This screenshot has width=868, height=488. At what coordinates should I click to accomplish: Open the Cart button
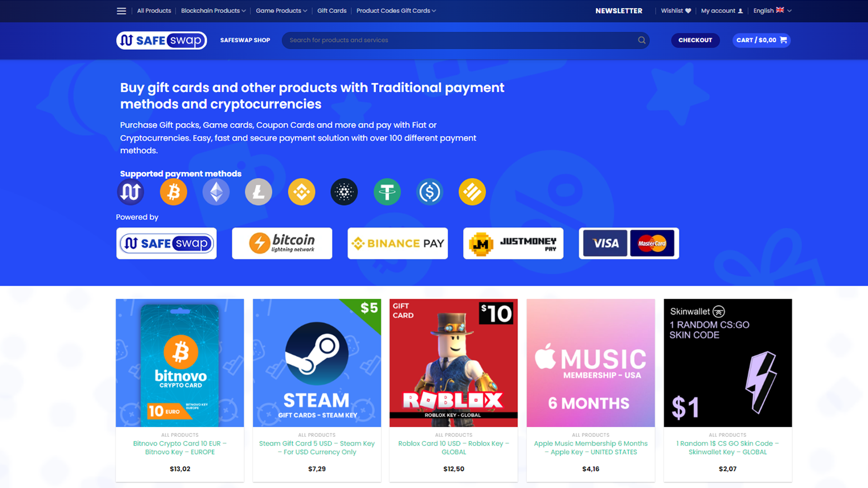[x=761, y=40]
